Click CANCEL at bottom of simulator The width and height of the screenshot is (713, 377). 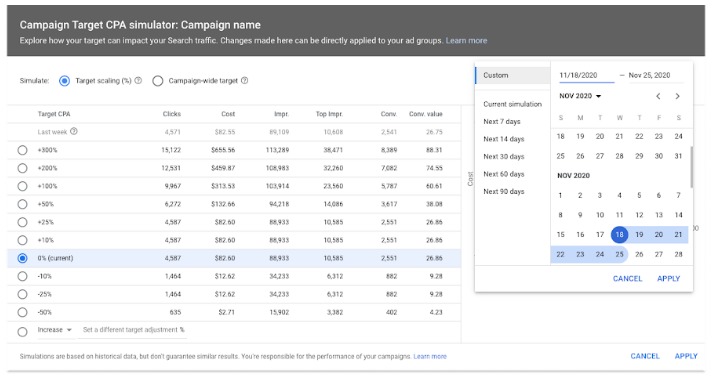(645, 356)
